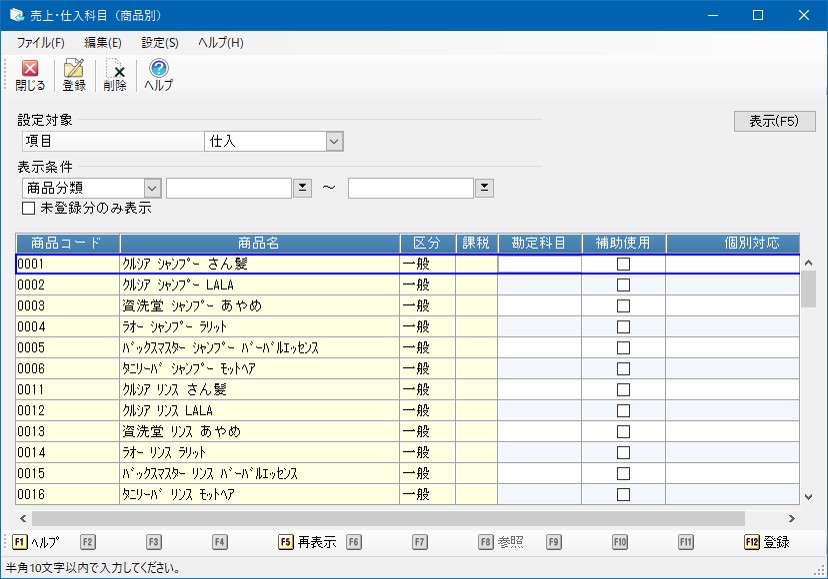
Task: Click the 商品コード column header
Action: pos(67,243)
